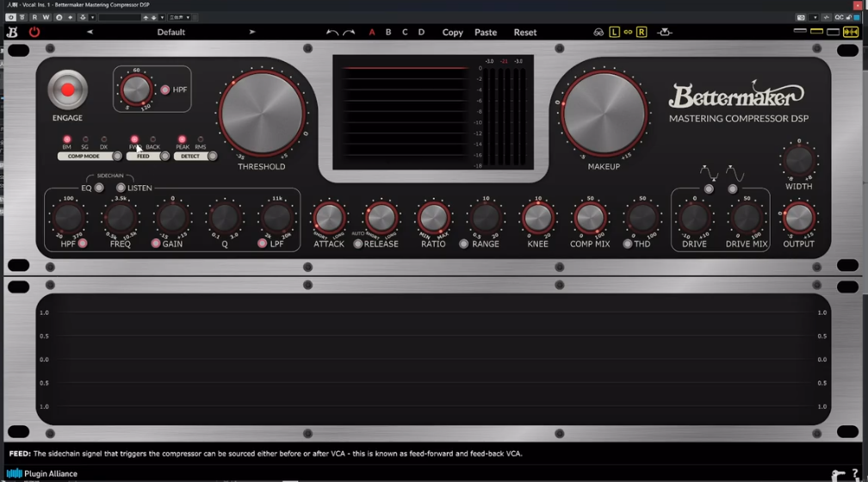
Task: Select the left channel L icon
Action: tap(614, 32)
